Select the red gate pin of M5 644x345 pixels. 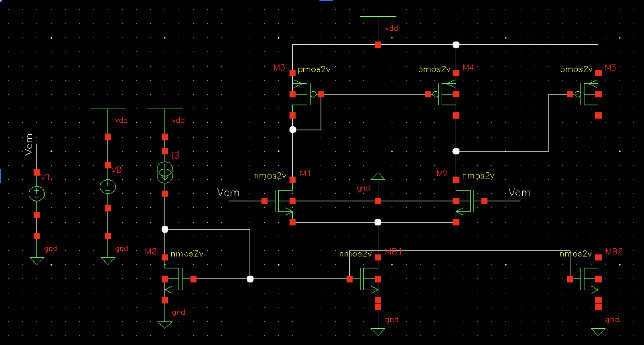[x=570, y=94]
